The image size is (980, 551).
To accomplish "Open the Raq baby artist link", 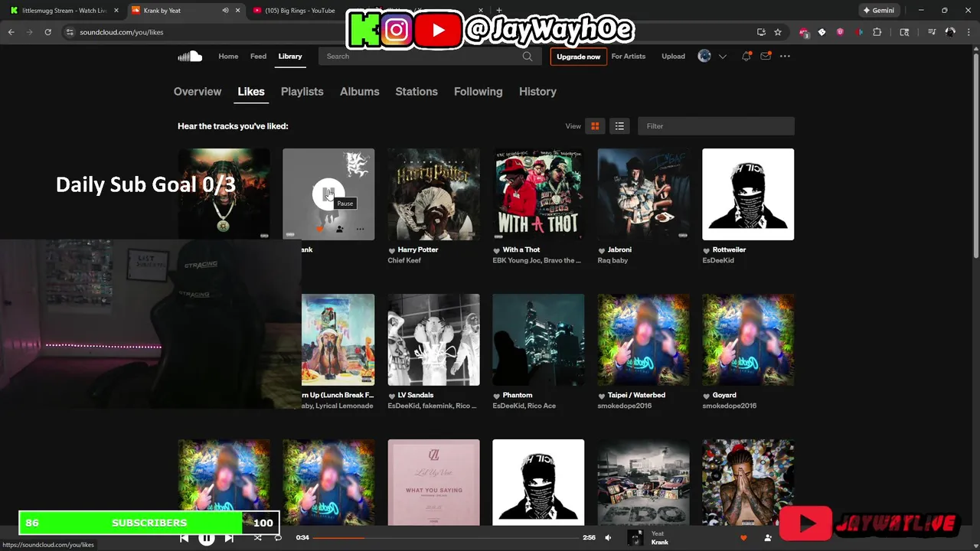I will tap(612, 260).
